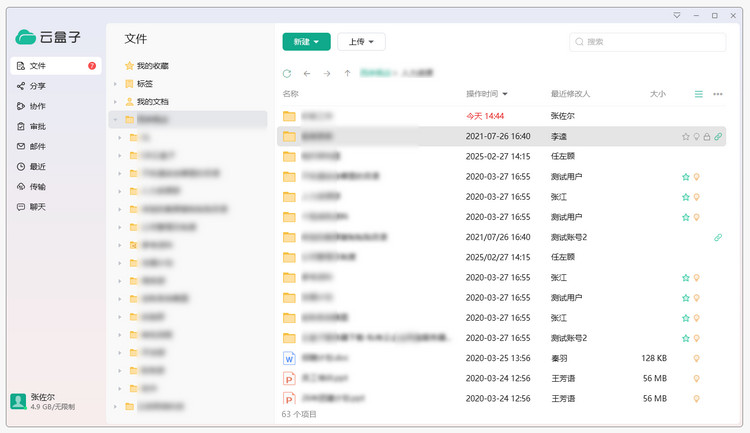
Task: Go back with the left arrow
Action: 307,73
